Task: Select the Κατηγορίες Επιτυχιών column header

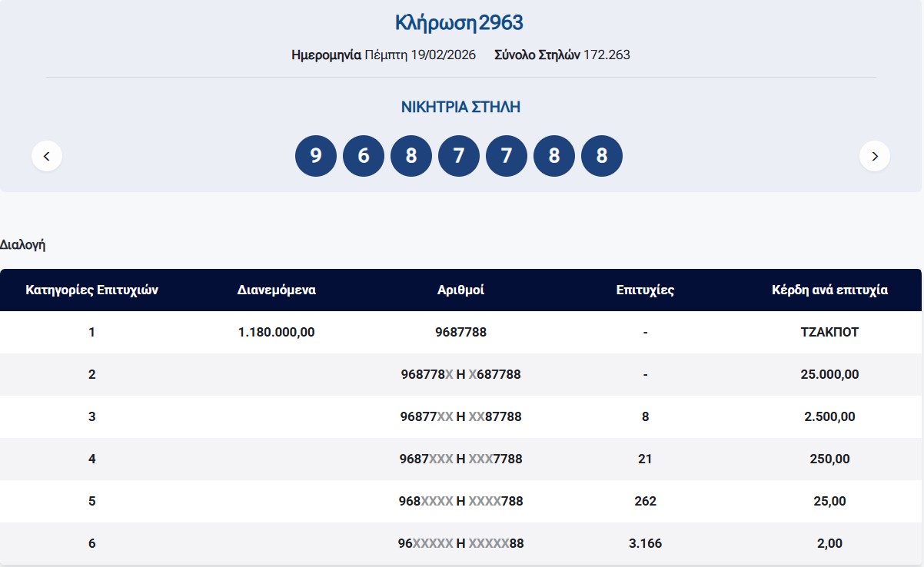Action: pos(92,290)
